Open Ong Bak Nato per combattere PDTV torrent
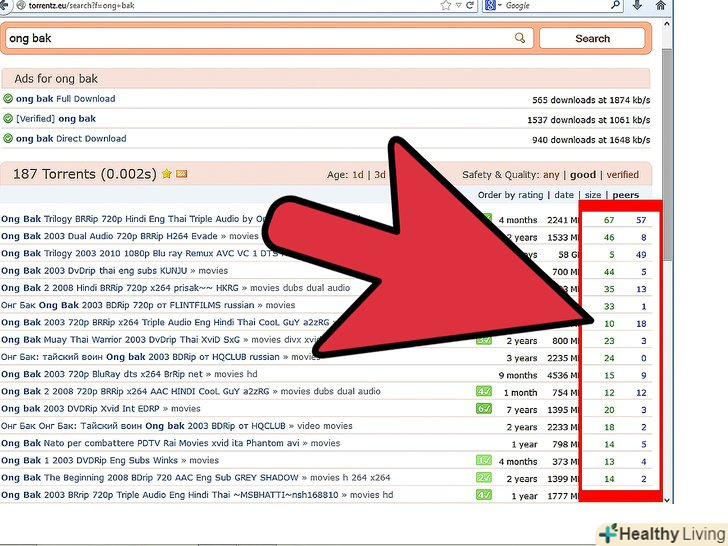The width and height of the screenshot is (728, 546). [x=150, y=443]
